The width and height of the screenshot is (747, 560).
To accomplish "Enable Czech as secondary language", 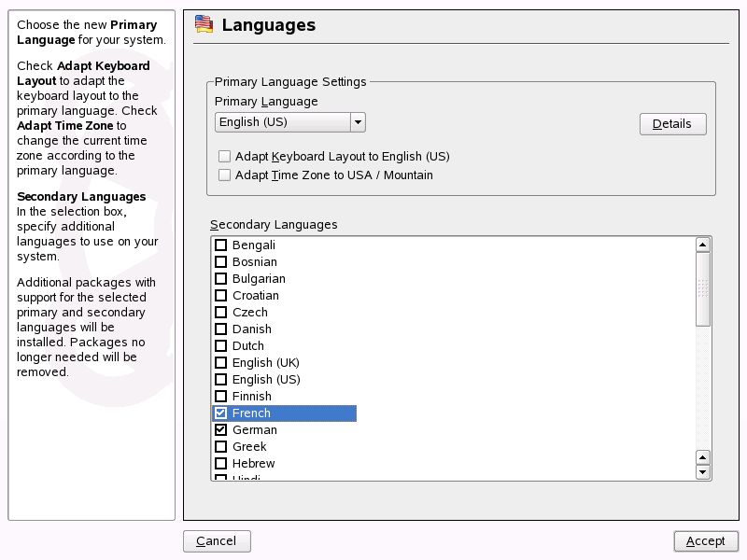I will tap(221, 313).
